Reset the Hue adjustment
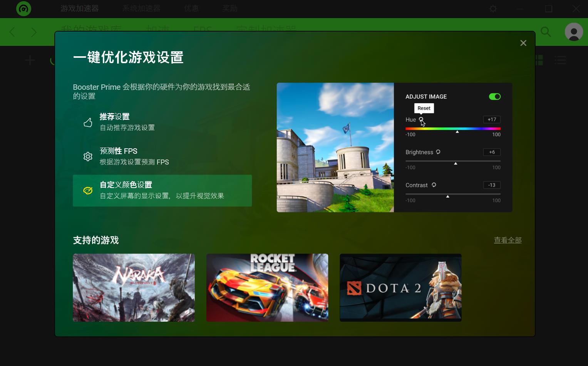588x366 pixels. tap(421, 119)
